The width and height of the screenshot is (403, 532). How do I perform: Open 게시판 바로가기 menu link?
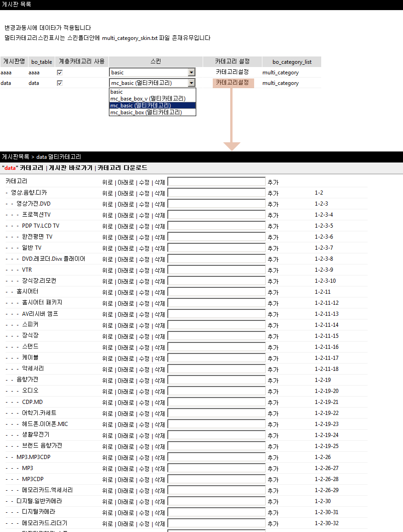pos(70,168)
